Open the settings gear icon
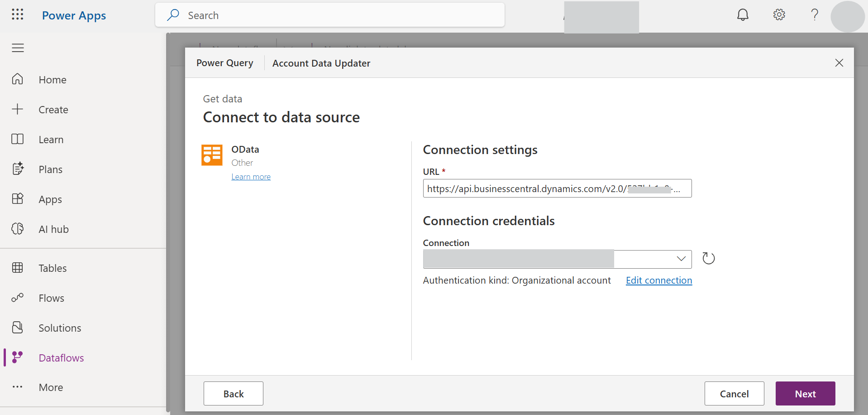The width and height of the screenshot is (868, 415). [x=779, y=15]
